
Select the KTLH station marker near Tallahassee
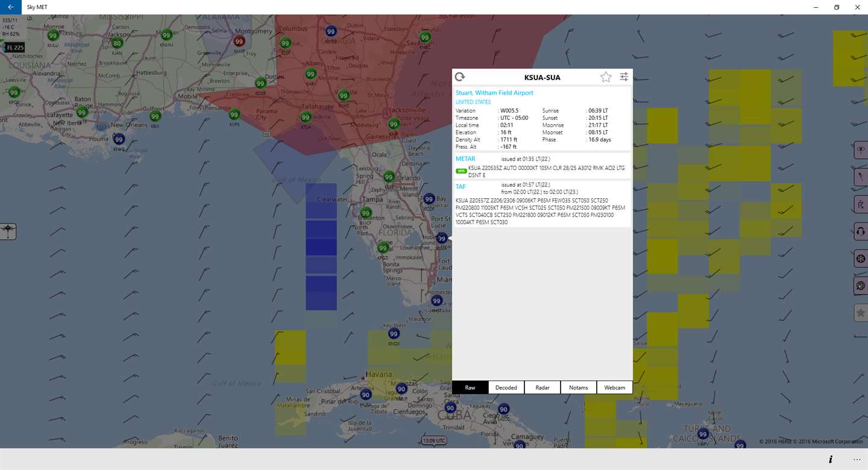click(x=306, y=117)
